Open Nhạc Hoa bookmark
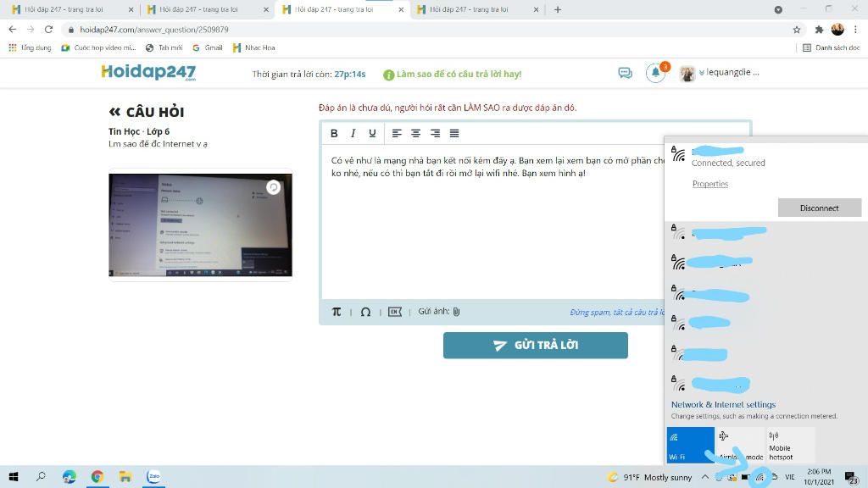The height and width of the screenshot is (488, 868). coord(253,48)
